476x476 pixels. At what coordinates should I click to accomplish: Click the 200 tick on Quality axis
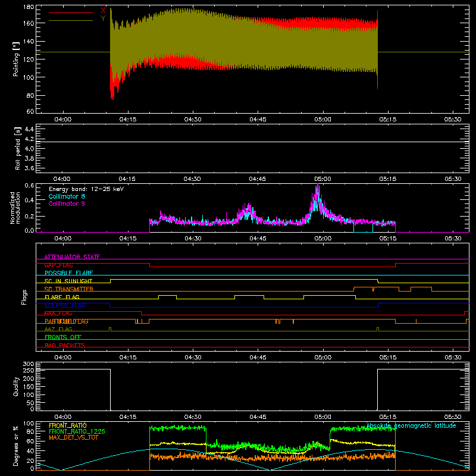29,378
